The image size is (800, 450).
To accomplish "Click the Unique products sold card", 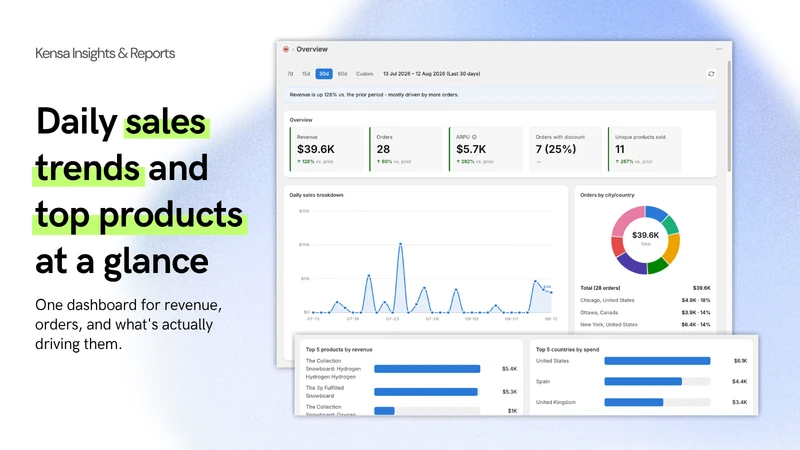I will [x=645, y=149].
